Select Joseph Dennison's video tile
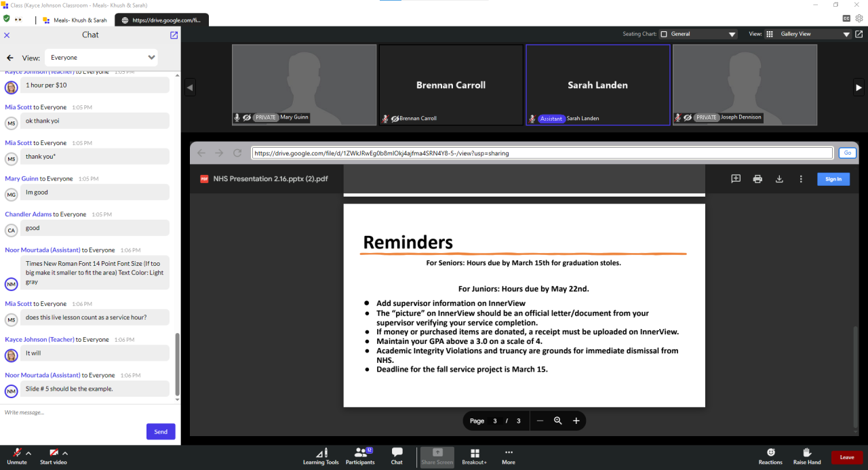 pyautogui.click(x=745, y=85)
